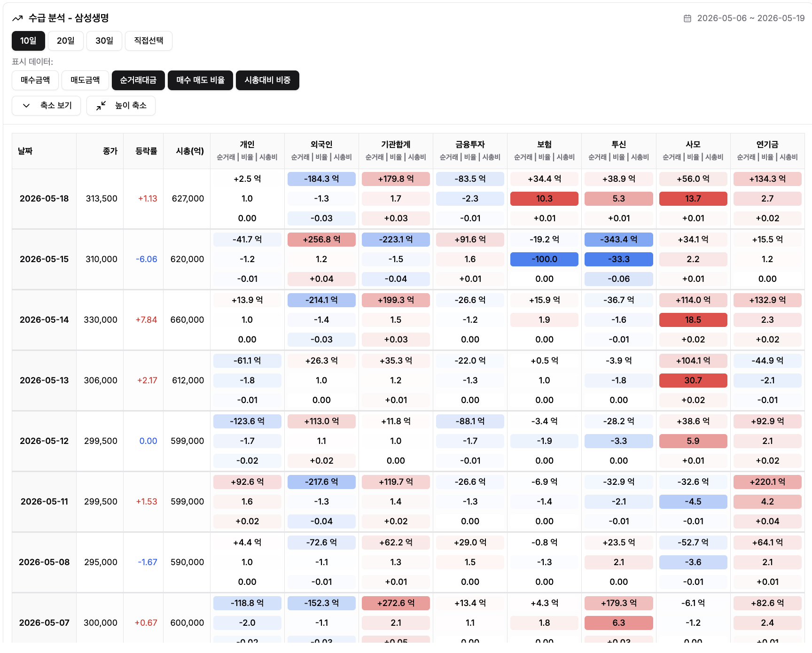This screenshot has width=812, height=653.
Task: Toggle the 매수금액 display data option
Action: pyautogui.click(x=35, y=80)
